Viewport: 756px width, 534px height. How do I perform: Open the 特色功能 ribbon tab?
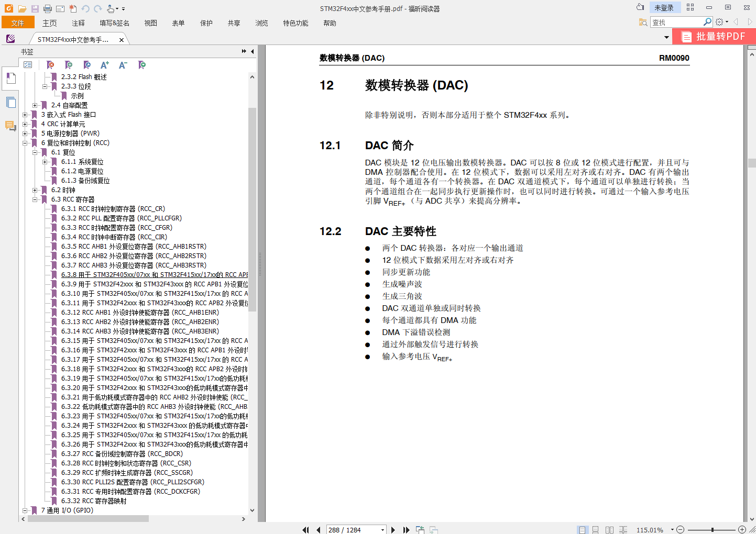[x=296, y=23]
